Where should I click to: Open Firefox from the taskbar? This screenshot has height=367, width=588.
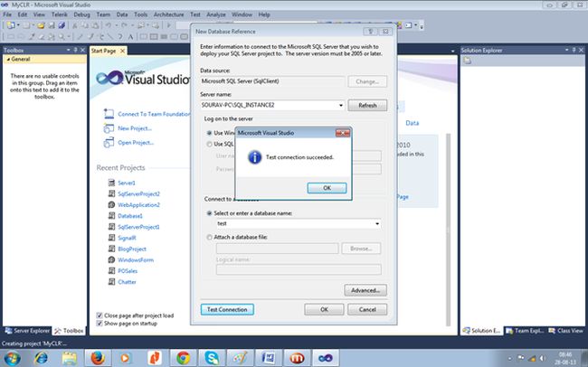[98, 358]
